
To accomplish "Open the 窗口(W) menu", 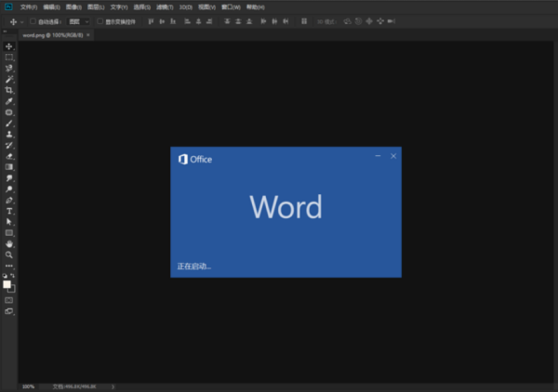I will [x=231, y=7].
